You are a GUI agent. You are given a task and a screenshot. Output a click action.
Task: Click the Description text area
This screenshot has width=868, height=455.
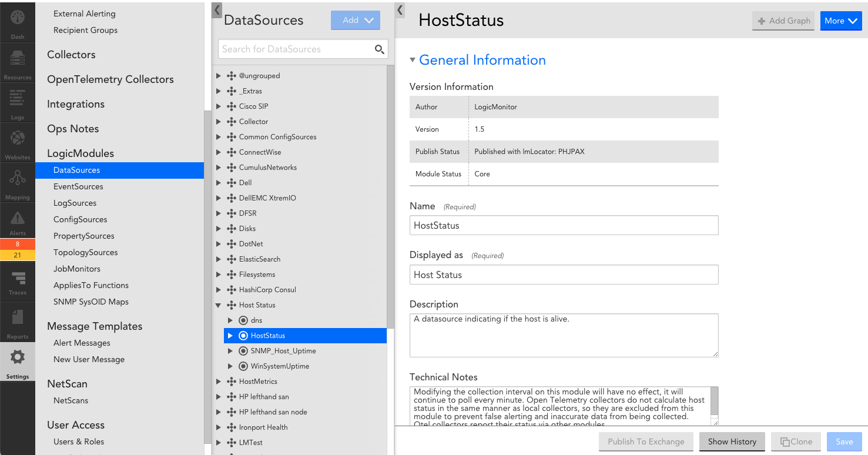(x=564, y=335)
